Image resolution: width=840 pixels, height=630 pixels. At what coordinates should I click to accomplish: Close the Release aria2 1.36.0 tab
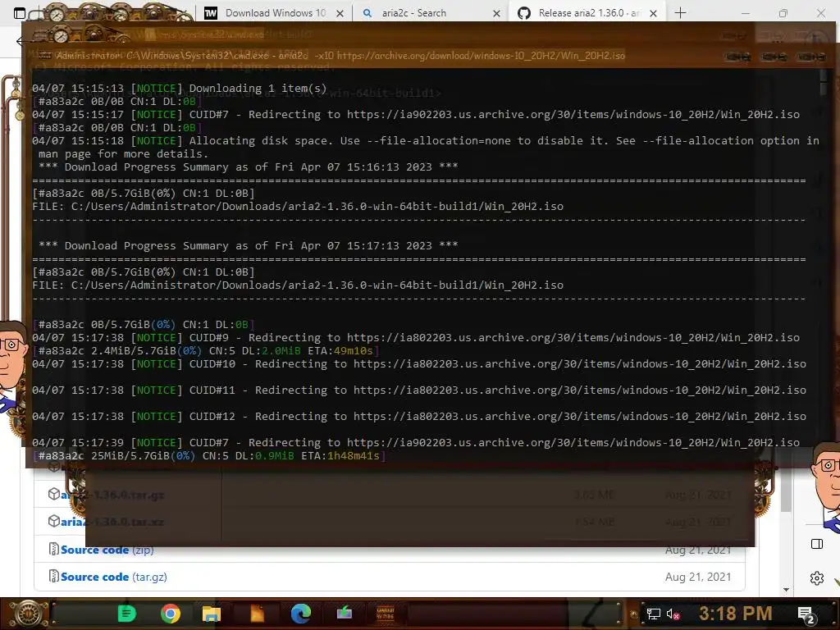(653, 13)
